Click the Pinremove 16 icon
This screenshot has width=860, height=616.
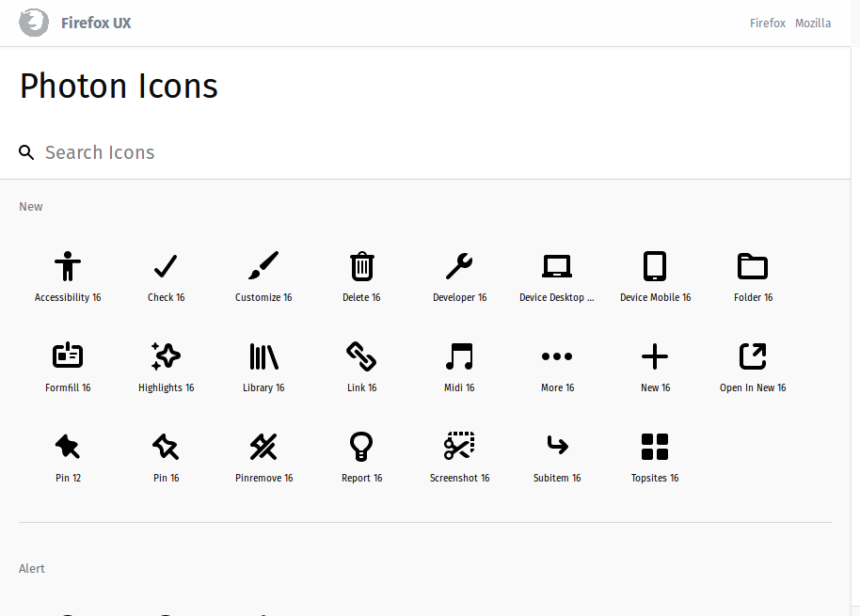coord(263,447)
